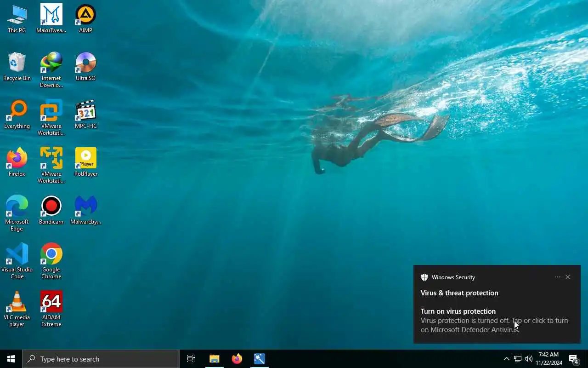Select the VLC media player shortcut

[17, 309]
